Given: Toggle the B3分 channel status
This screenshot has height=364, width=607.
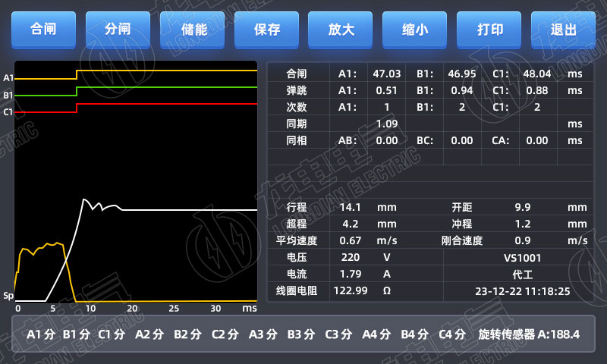Looking at the screenshot, I should tap(301, 334).
